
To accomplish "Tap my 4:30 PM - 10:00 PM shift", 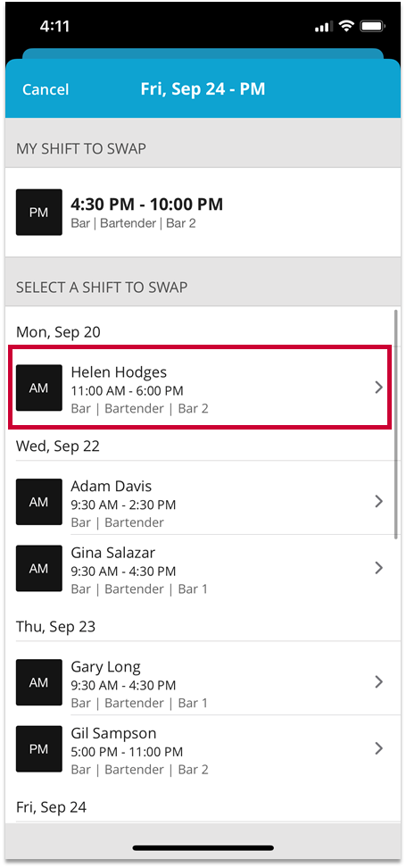I will pyautogui.click(x=203, y=212).
